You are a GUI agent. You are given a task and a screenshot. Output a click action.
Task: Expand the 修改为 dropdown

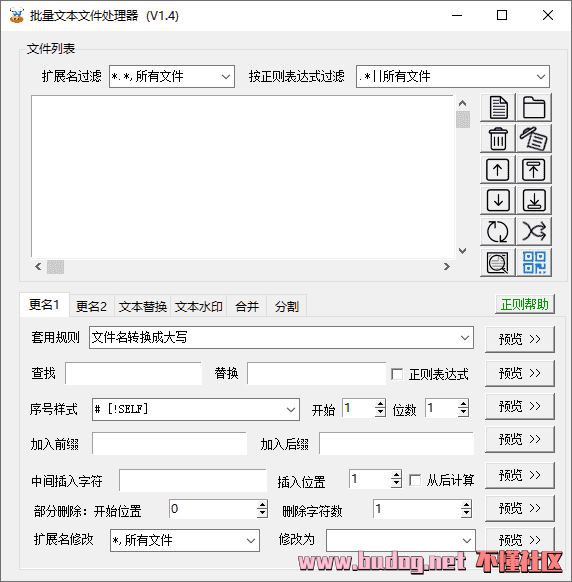pyautogui.click(x=401, y=540)
